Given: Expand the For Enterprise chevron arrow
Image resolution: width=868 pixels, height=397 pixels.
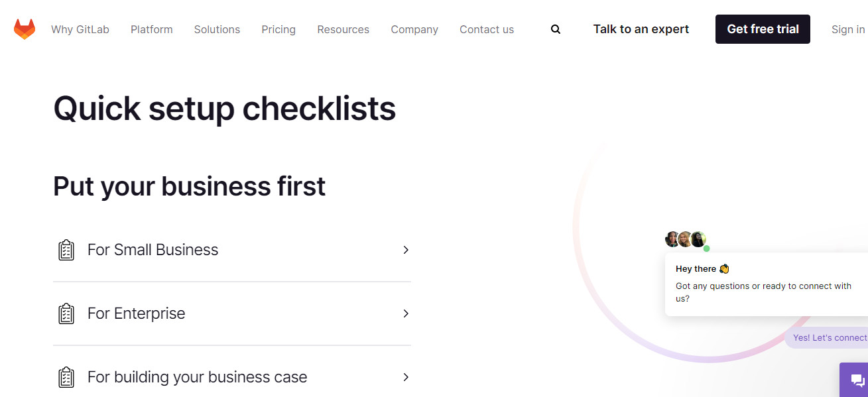Looking at the screenshot, I should point(406,313).
